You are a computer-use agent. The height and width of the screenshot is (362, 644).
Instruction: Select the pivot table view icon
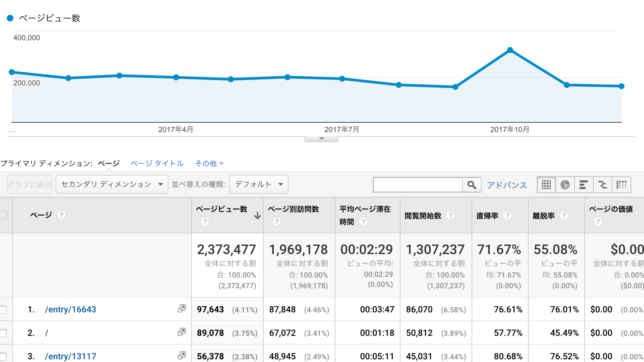pos(621,185)
